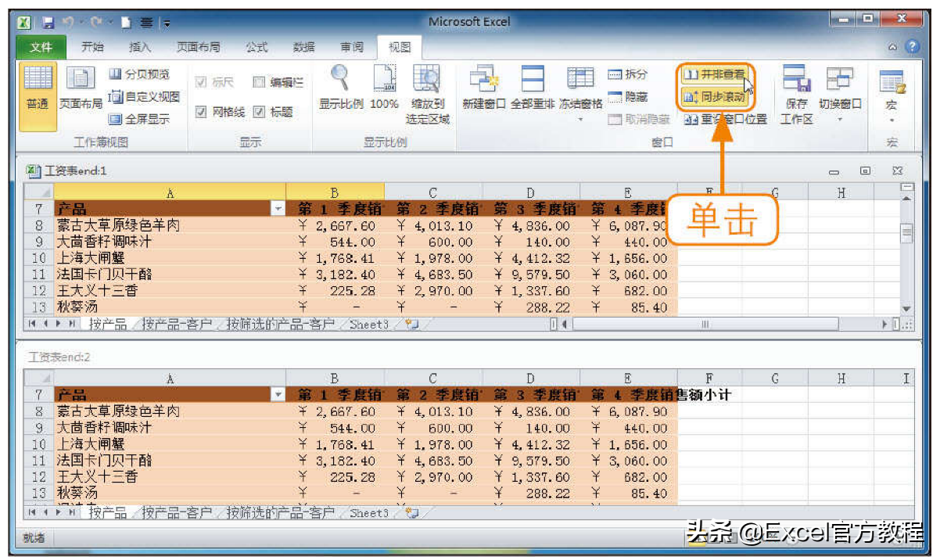Select column F header in bottom window

pos(709,379)
